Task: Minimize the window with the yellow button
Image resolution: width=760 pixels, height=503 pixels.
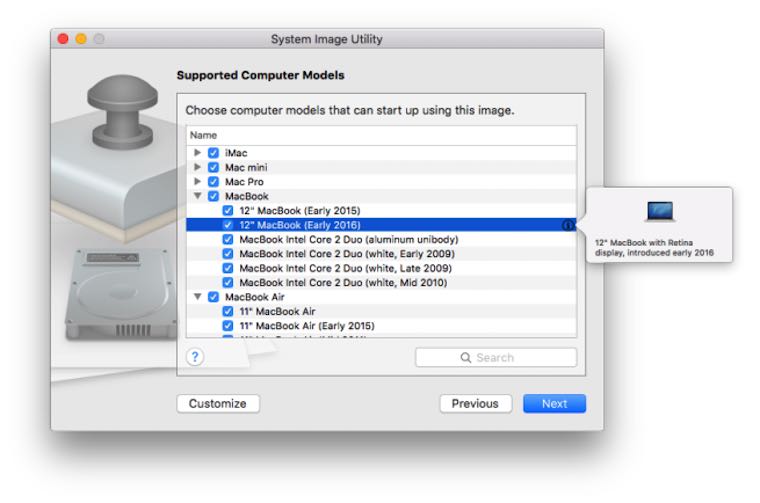Action: pyautogui.click(x=81, y=39)
